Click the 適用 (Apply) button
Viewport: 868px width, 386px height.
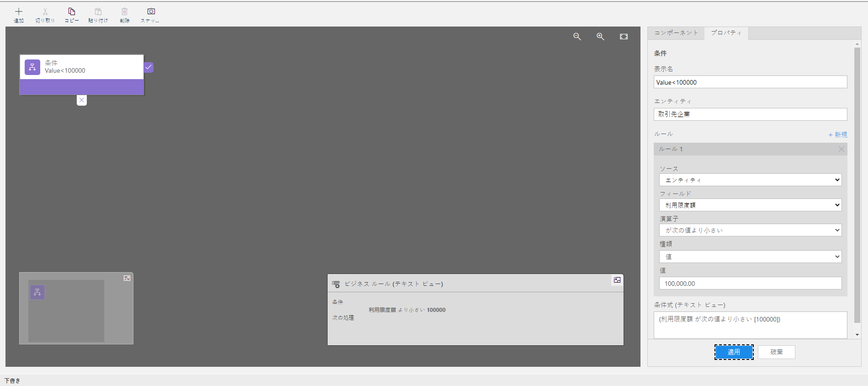pyautogui.click(x=734, y=352)
